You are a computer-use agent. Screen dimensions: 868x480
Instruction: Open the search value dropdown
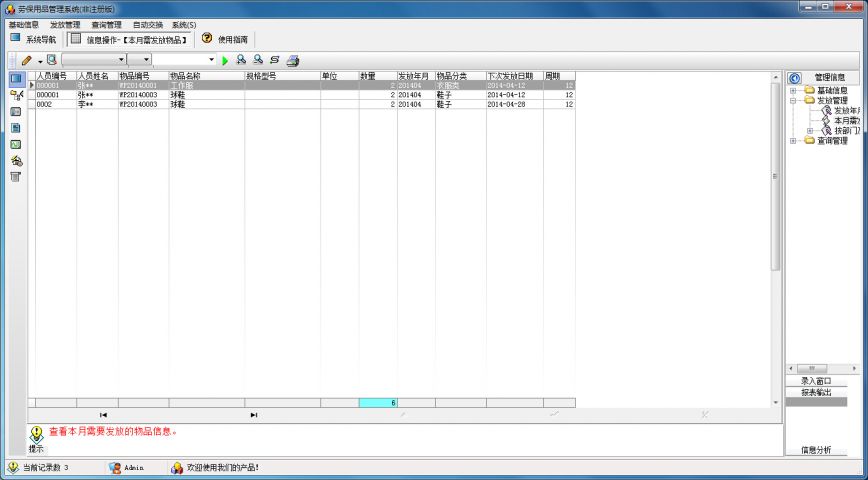pos(211,60)
